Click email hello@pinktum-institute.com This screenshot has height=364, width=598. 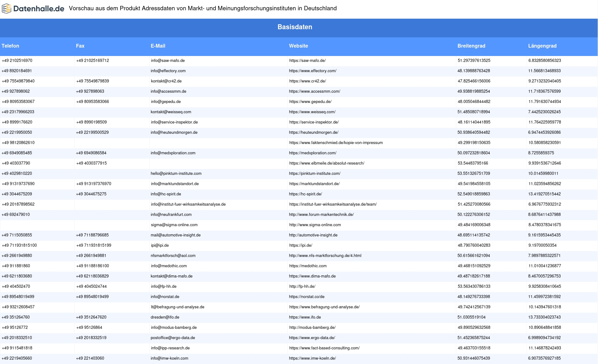(x=176, y=174)
